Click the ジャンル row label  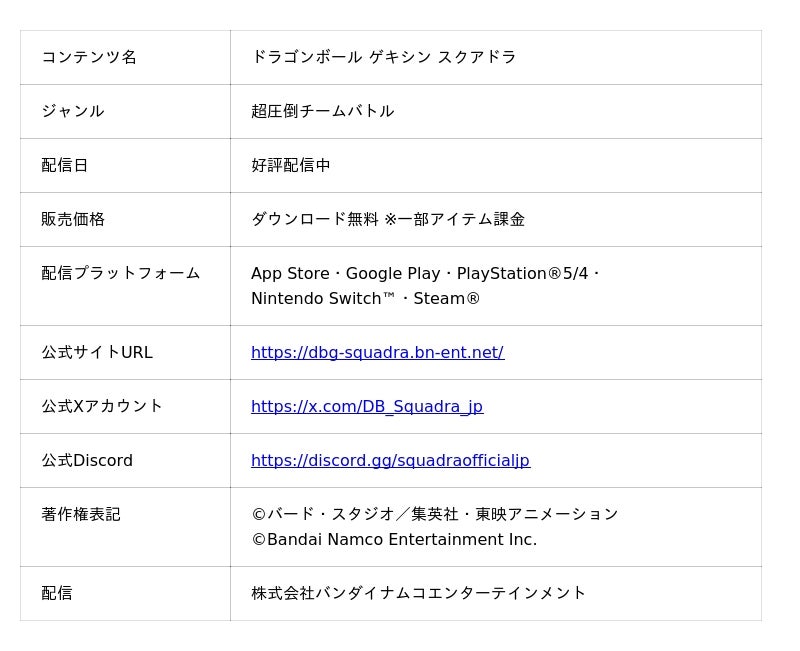point(73,111)
